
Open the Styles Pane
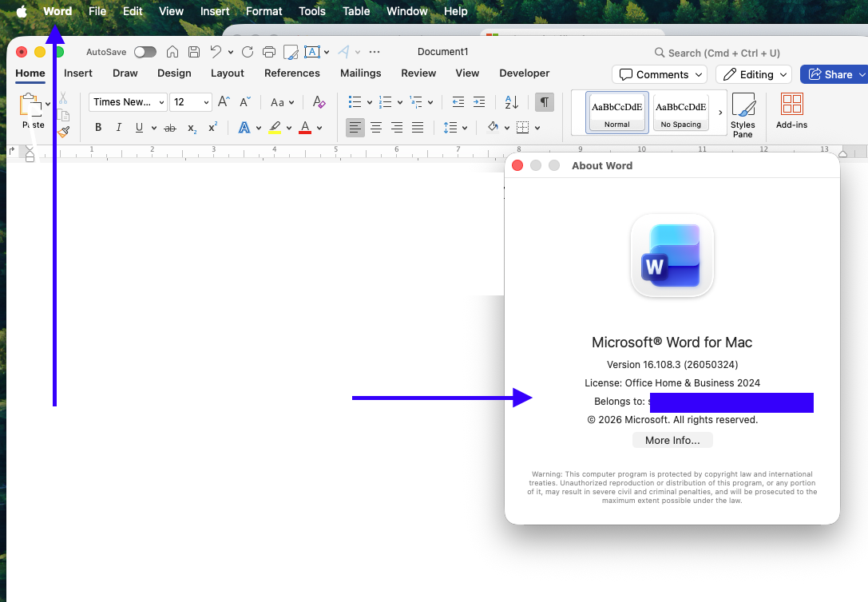[743, 115]
